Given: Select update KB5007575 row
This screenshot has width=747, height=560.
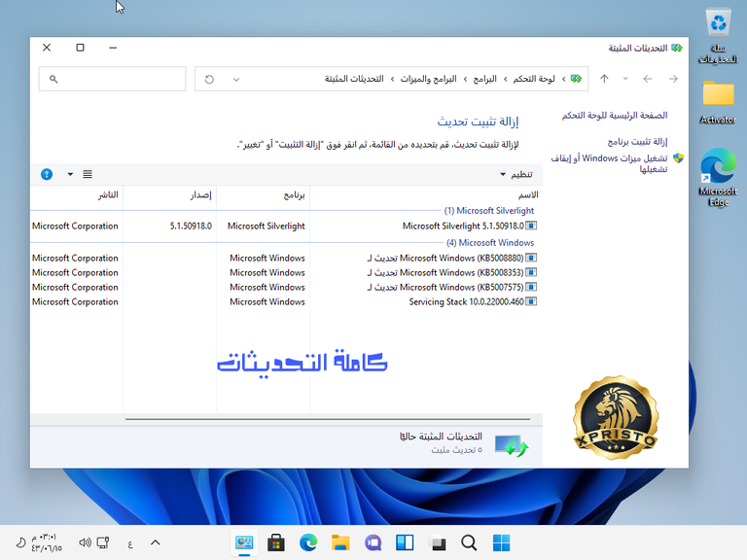Looking at the screenshot, I should 284,287.
